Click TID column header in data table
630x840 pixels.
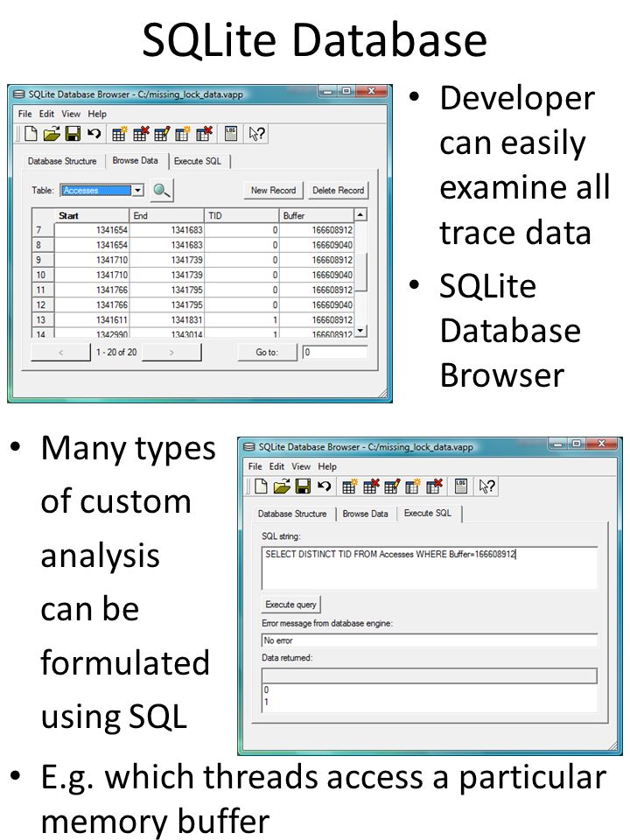(241, 215)
